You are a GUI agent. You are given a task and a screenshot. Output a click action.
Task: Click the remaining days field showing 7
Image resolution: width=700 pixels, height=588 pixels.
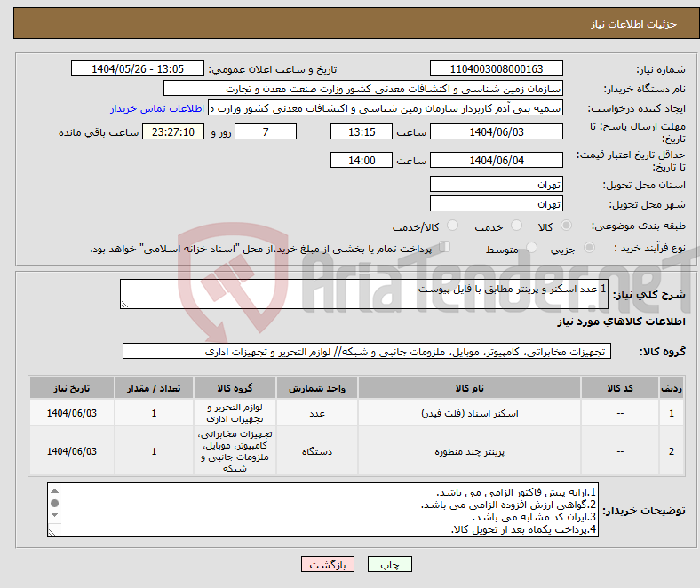tap(266, 131)
